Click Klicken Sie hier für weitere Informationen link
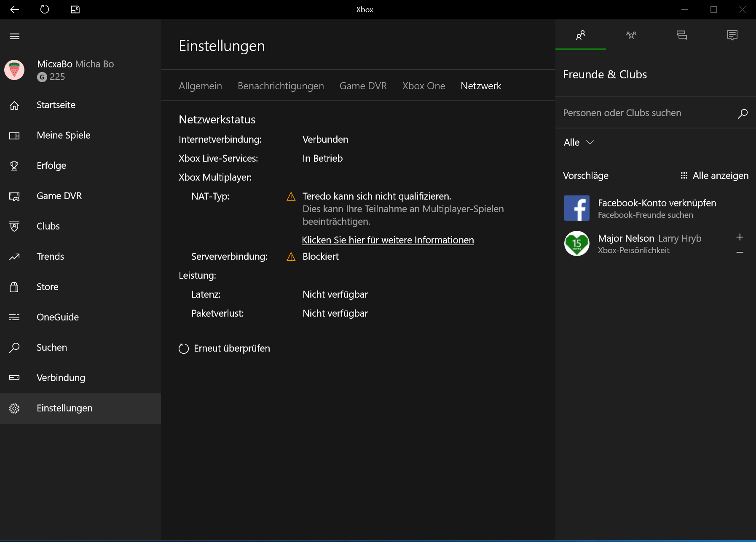The height and width of the screenshot is (542, 756). (388, 240)
